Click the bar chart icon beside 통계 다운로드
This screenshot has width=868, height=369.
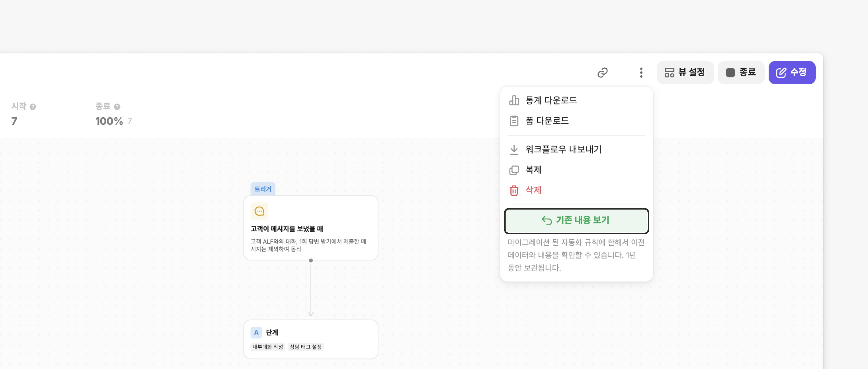pos(513,100)
